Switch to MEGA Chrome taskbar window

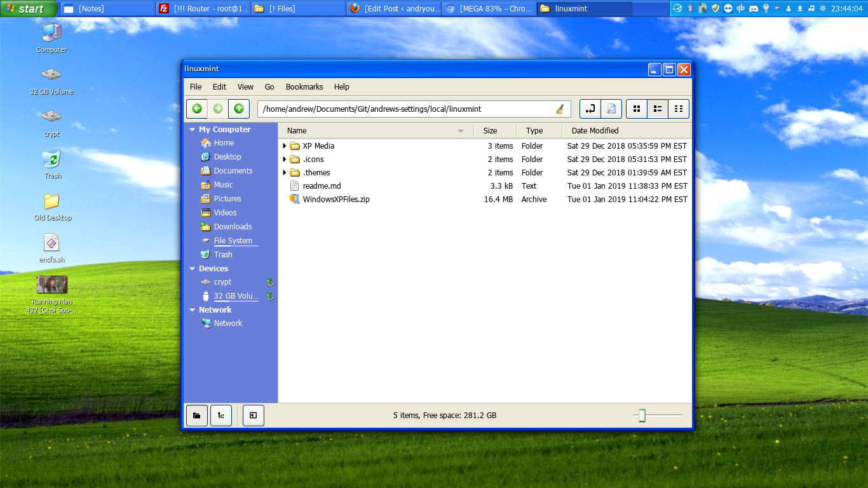(489, 9)
